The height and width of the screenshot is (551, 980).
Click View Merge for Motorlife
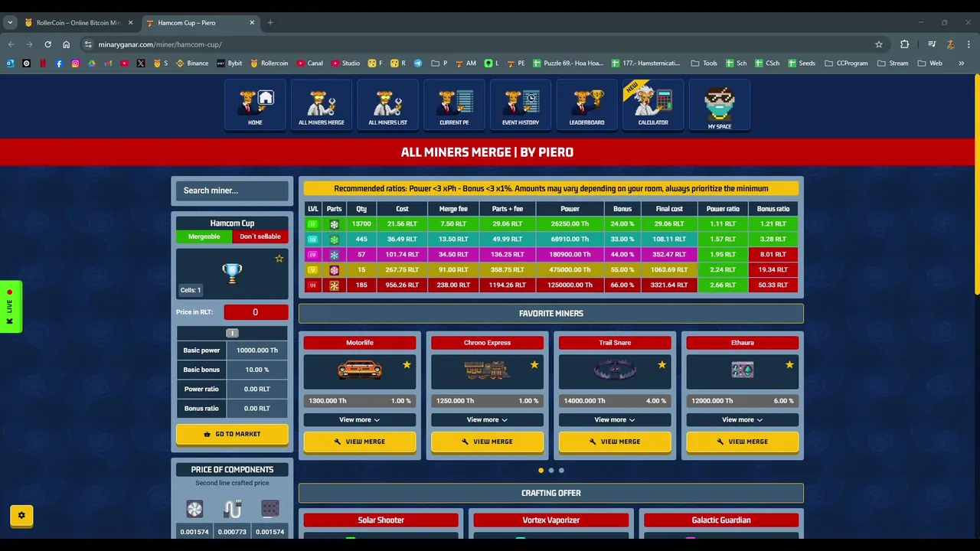tap(360, 442)
